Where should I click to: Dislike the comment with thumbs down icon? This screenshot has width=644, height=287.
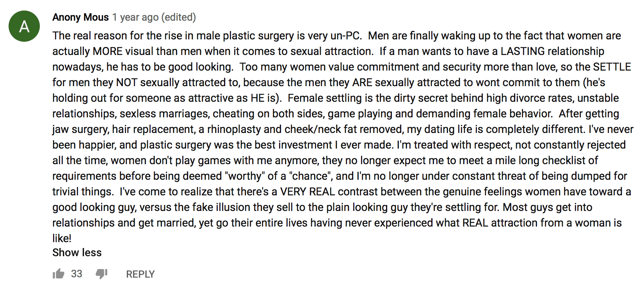101,274
